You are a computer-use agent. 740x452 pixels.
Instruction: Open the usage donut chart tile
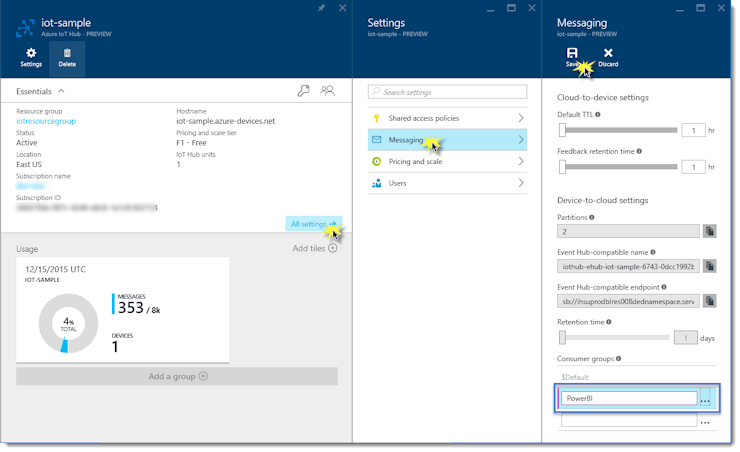(68, 323)
